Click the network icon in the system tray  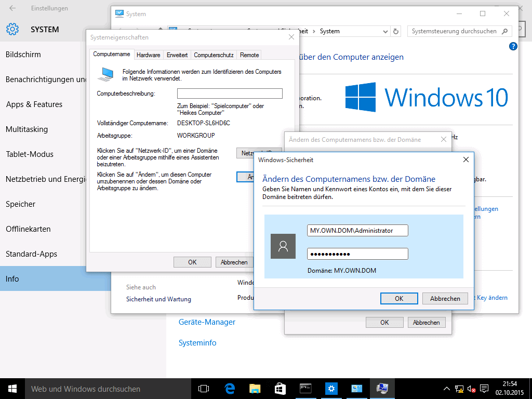459,389
